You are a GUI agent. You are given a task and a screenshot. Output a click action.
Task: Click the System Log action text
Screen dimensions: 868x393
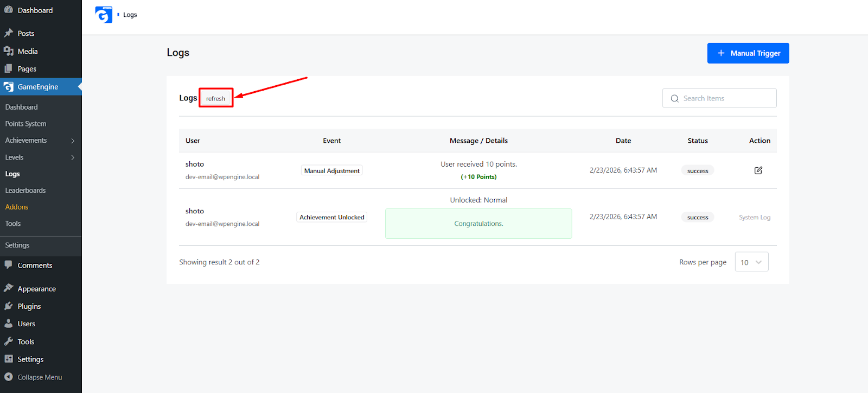pos(755,217)
